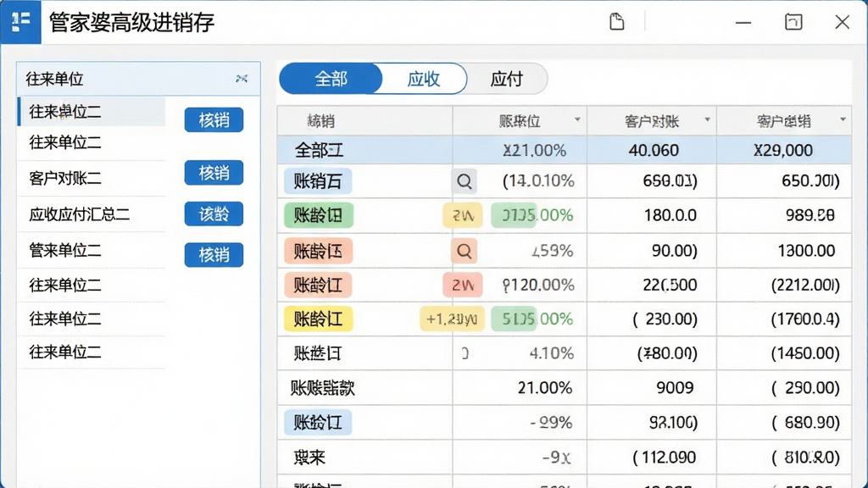
Task: Click the first column header of table
Action: point(364,120)
